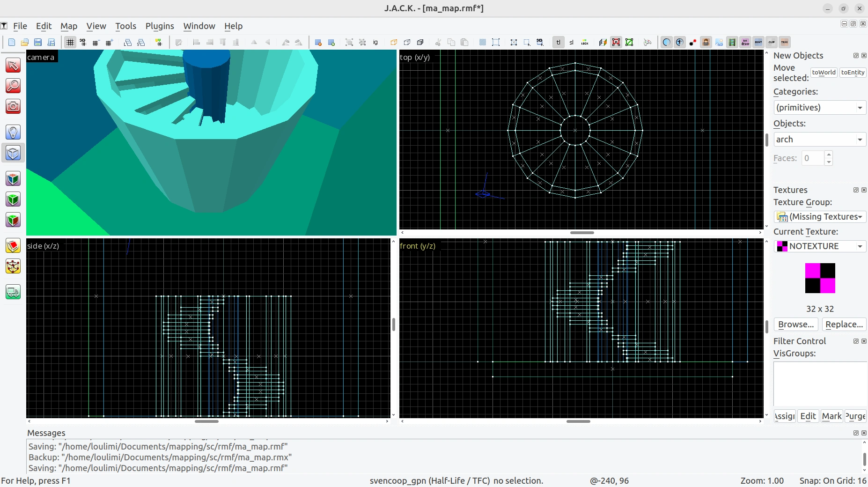Click the toWorld button

824,73
